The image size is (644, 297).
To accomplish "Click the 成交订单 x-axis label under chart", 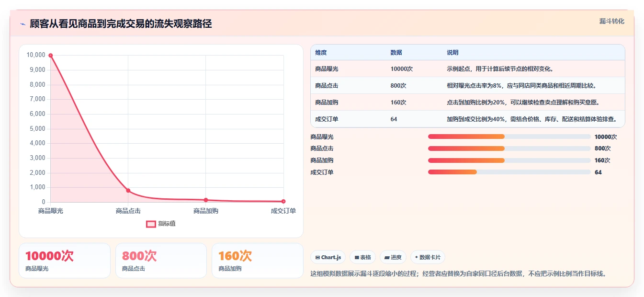I will [283, 211].
